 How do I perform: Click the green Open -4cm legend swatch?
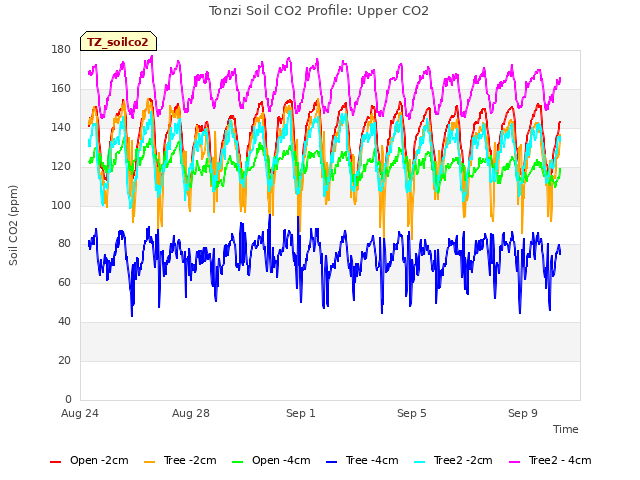click(238, 462)
